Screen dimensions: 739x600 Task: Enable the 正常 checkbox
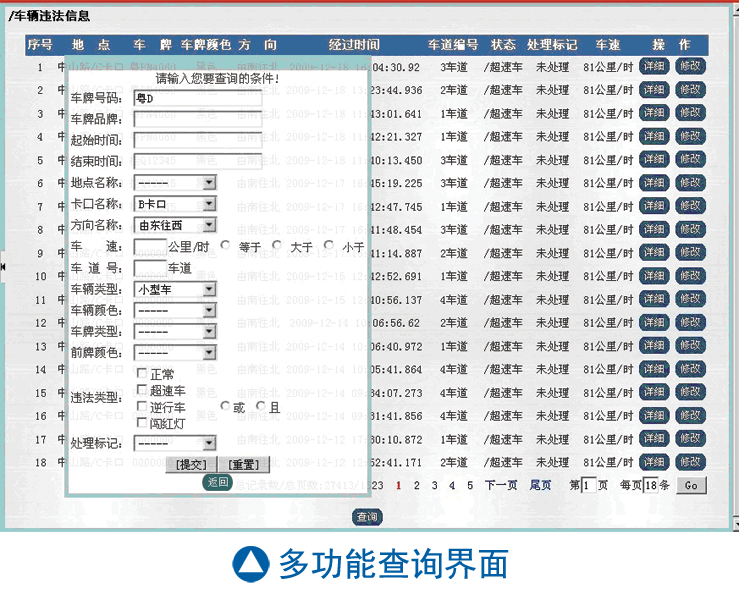[x=142, y=374]
